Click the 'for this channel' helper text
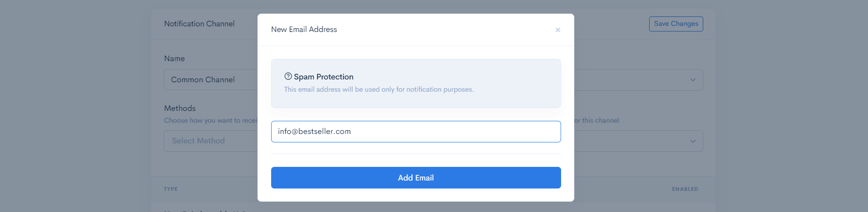 point(597,120)
